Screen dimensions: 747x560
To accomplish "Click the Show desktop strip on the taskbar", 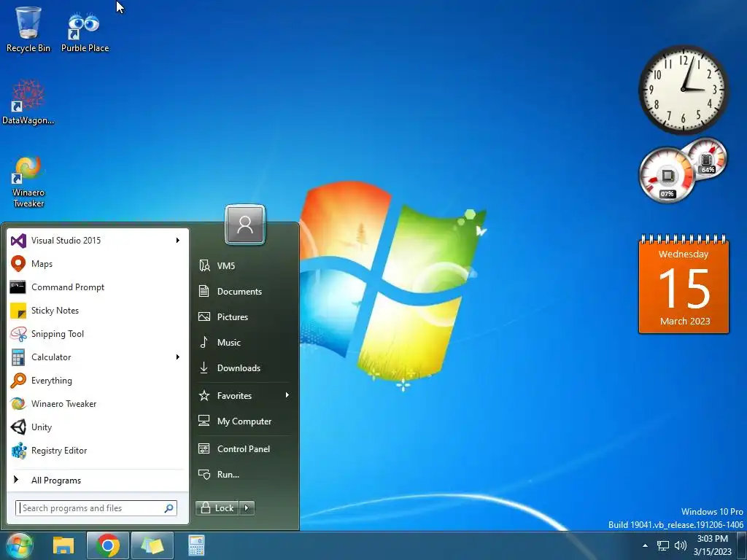I will click(x=743, y=545).
